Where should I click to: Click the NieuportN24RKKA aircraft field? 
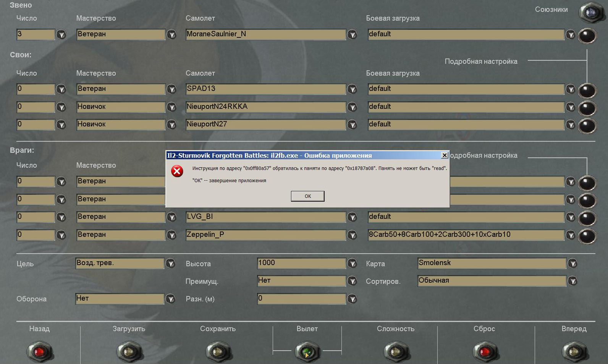[x=266, y=107]
